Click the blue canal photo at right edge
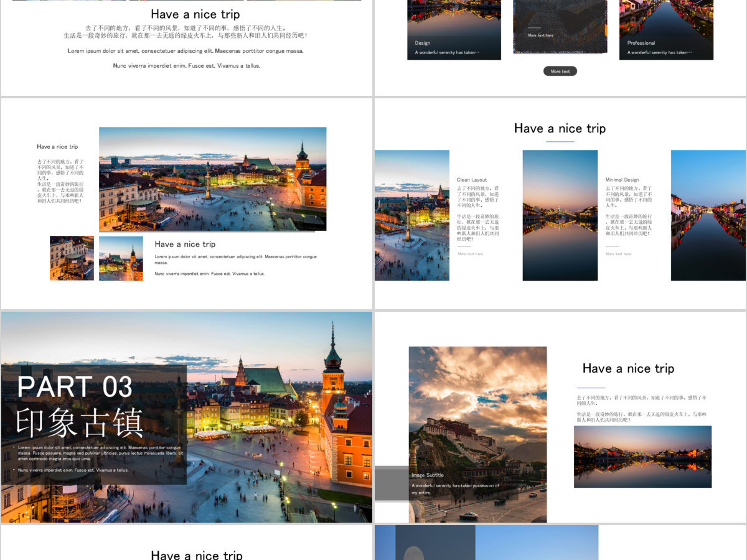 [708, 215]
